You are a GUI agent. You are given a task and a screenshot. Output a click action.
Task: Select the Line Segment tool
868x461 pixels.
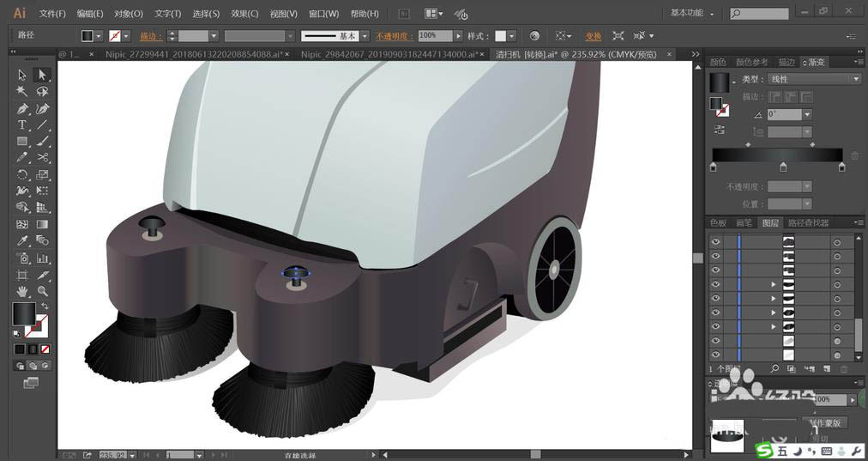point(42,124)
